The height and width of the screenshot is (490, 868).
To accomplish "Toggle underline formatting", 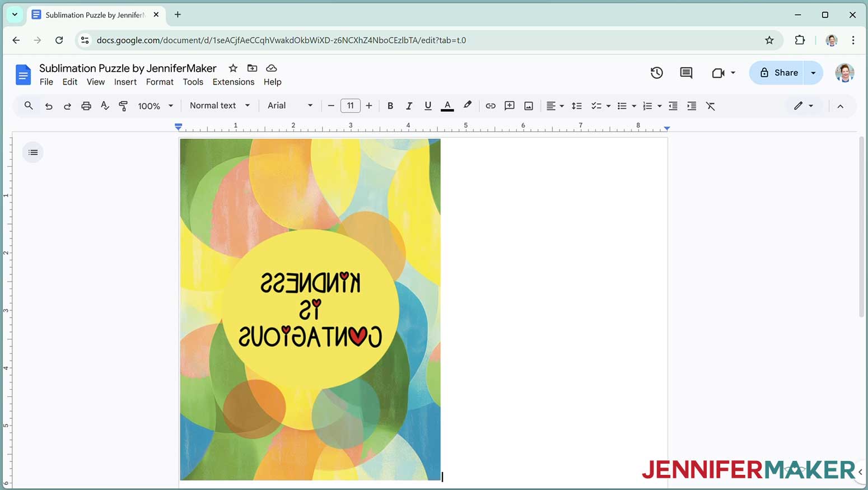I will 428,106.
